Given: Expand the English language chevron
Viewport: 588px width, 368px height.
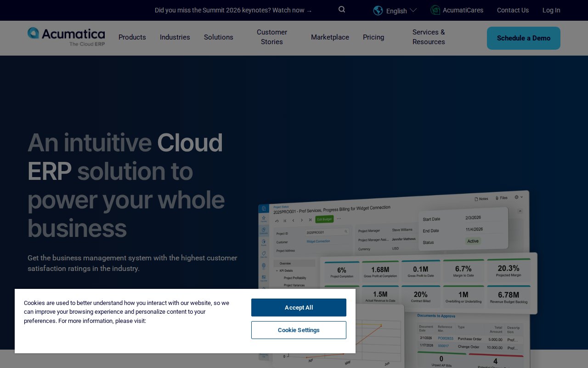Looking at the screenshot, I should [413, 10].
